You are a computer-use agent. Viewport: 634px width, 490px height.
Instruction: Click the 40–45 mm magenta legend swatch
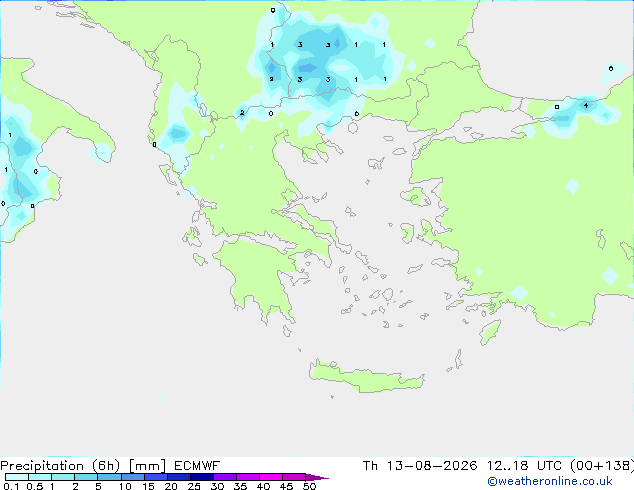click(271, 477)
